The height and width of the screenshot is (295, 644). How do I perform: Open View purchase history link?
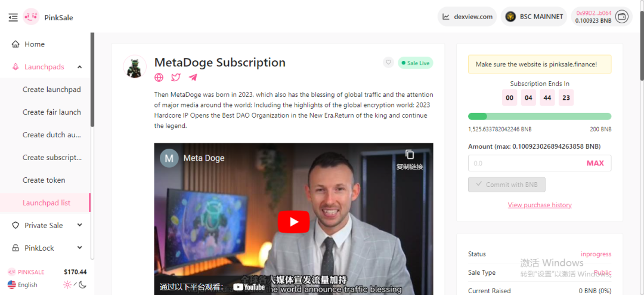coord(540,205)
